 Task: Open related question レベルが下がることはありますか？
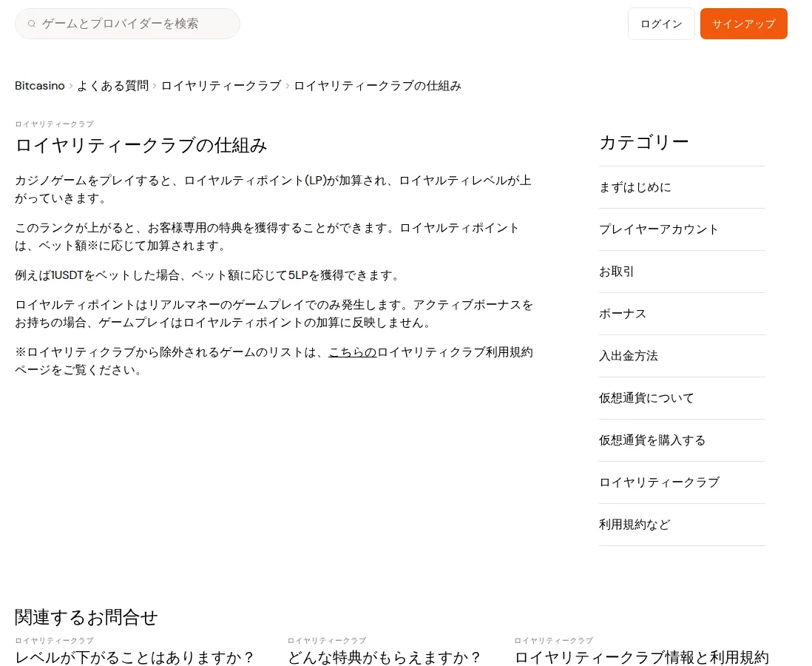coord(135,657)
